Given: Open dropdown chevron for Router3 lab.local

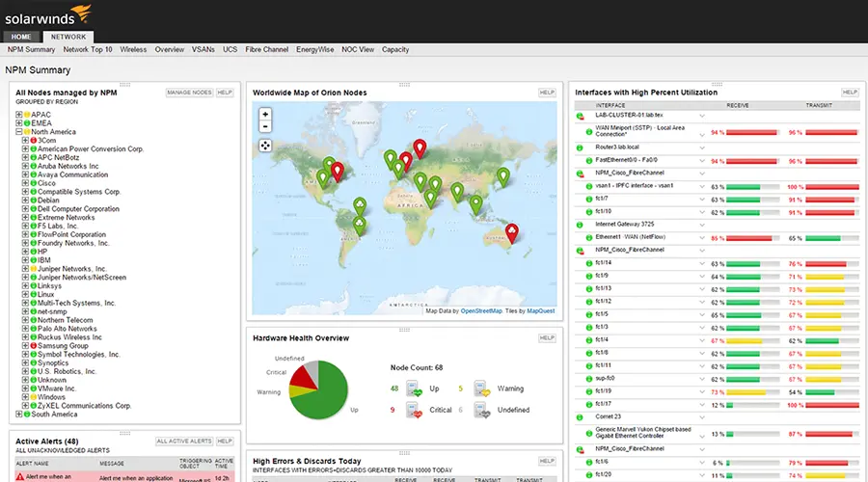Looking at the screenshot, I should point(702,147).
